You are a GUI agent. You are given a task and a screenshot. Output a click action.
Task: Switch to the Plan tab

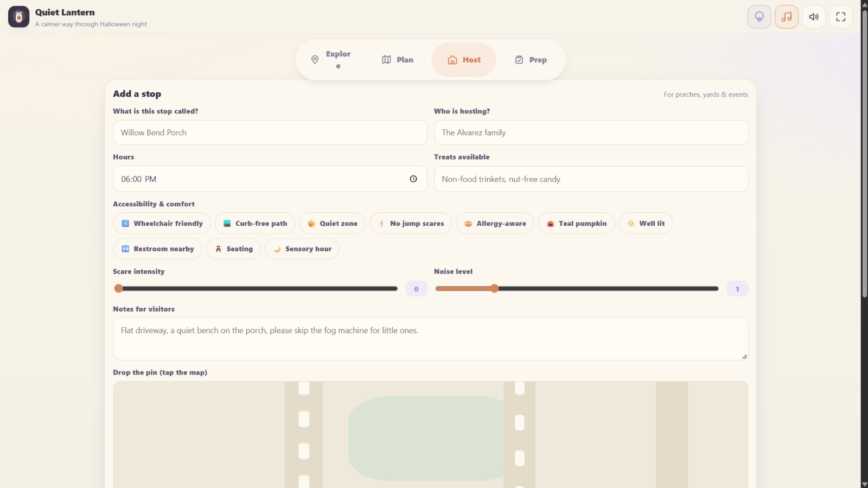coord(397,60)
